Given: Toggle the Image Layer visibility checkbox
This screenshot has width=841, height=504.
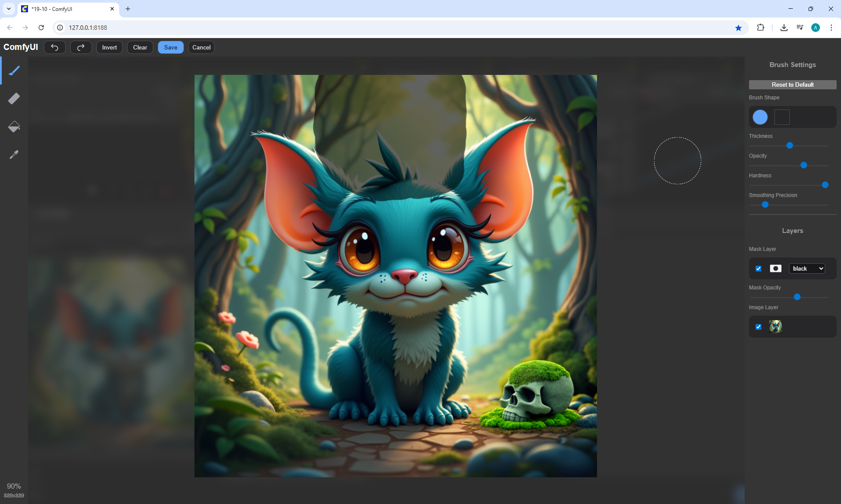Looking at the screenshot, I should coord(759,327).
